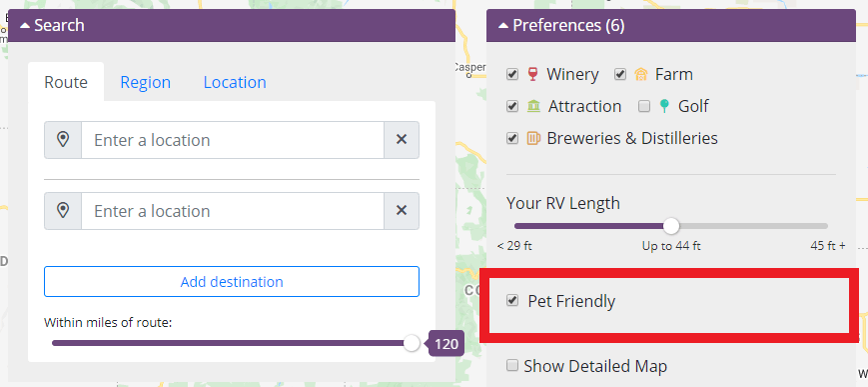
Task: Click the red wine glass Winery icon
Action: point(532,74)
